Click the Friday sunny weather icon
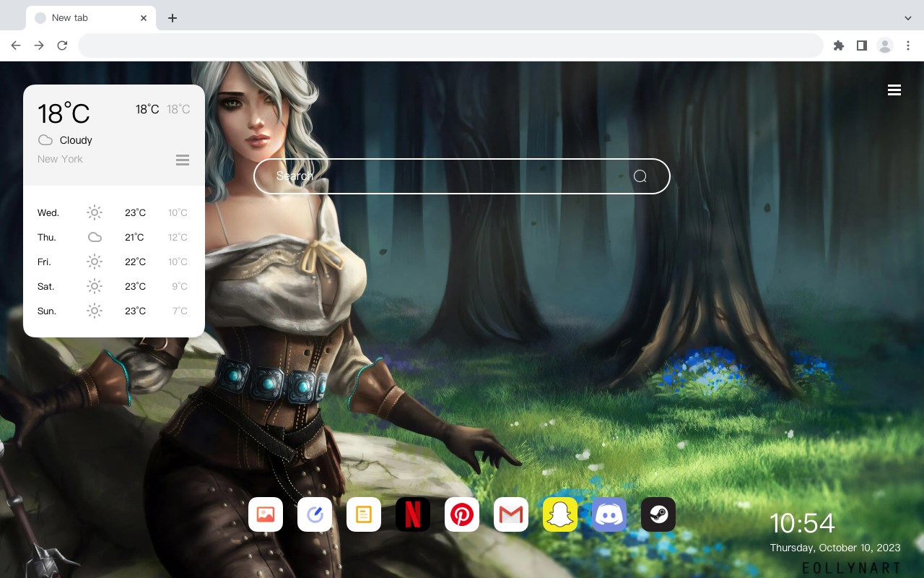Viewport: 924px width, 578px height. point(95,262)
